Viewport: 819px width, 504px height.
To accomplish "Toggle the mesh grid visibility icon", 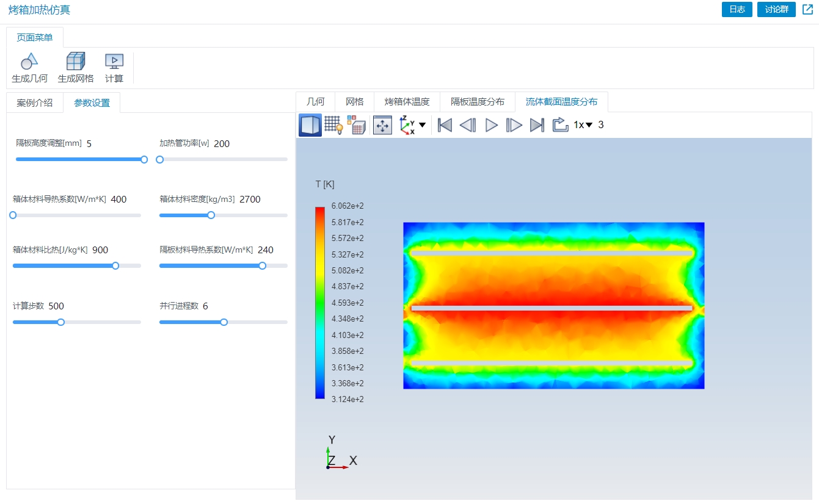I will click(x=333, y=125).
